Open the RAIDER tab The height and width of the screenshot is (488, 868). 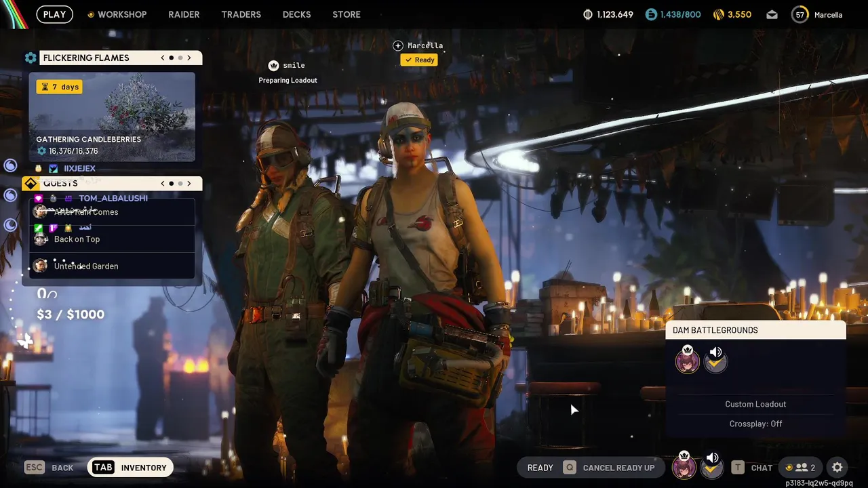point(184,14)
